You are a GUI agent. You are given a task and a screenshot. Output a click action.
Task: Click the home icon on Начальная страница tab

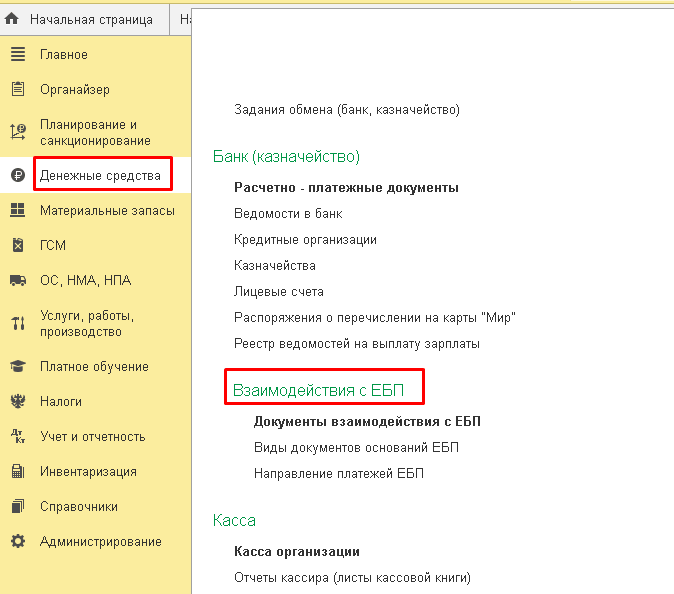click(12, 18)
